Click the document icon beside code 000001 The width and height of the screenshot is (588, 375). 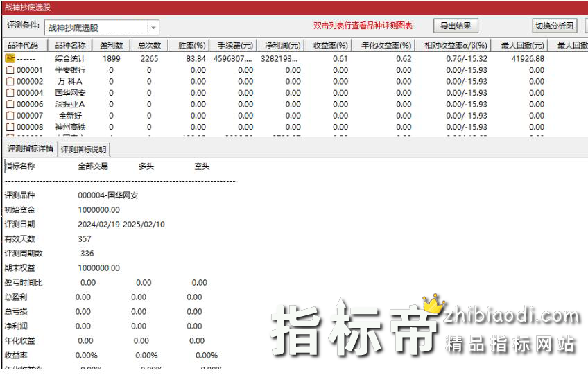(10, 70)
